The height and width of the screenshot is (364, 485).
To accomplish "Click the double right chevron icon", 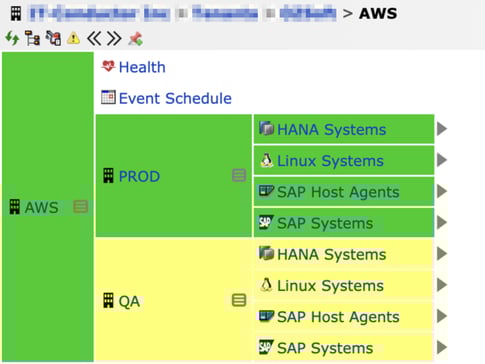I will coord(114,39).
